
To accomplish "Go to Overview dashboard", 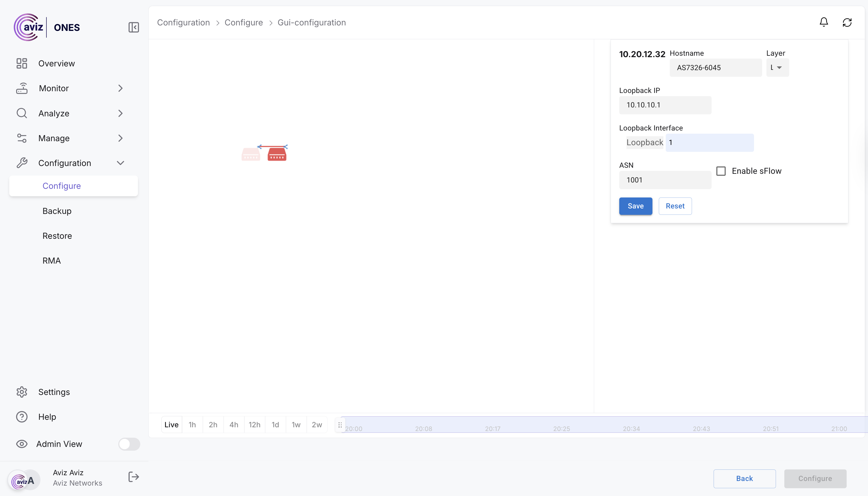I will click(x=57, y=63).
